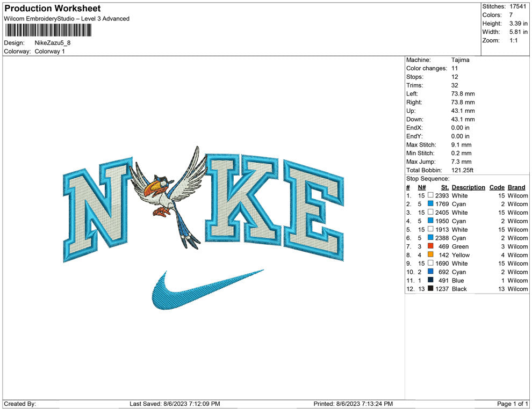Image resolution: width=532 pixels, height=409 pixels.
Task: Click the Colors value 7
Action: pos(511,15)
